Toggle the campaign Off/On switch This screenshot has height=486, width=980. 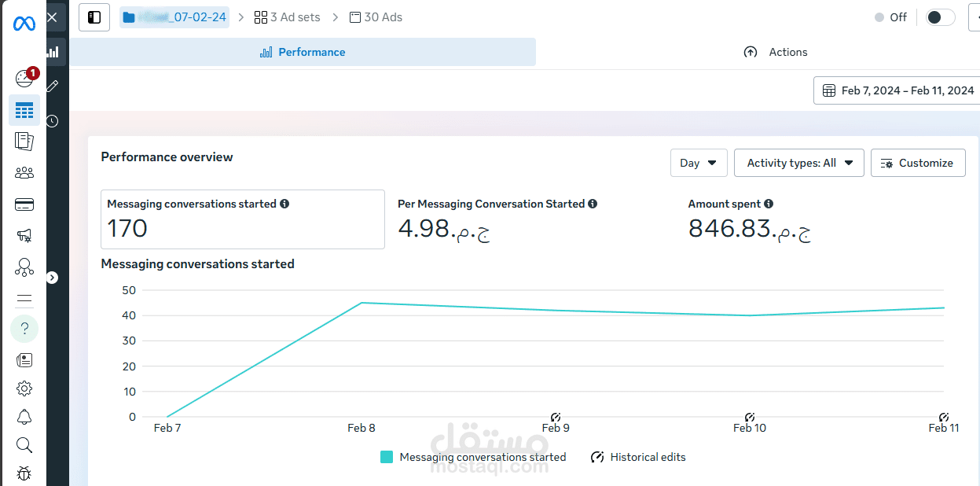pos(940,17)
